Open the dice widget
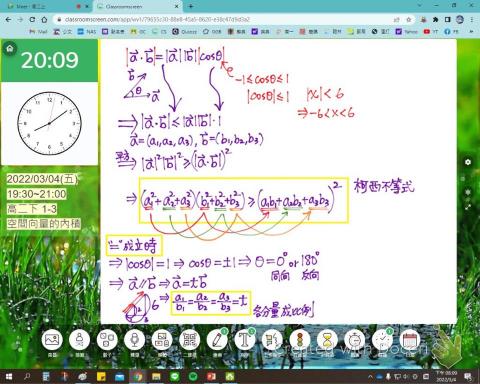 click(107, 340)
